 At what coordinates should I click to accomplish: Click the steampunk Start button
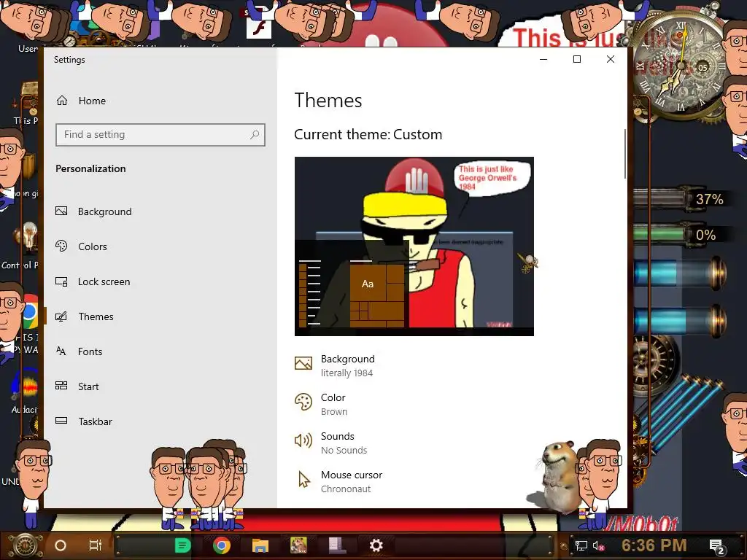click(26, 545)
